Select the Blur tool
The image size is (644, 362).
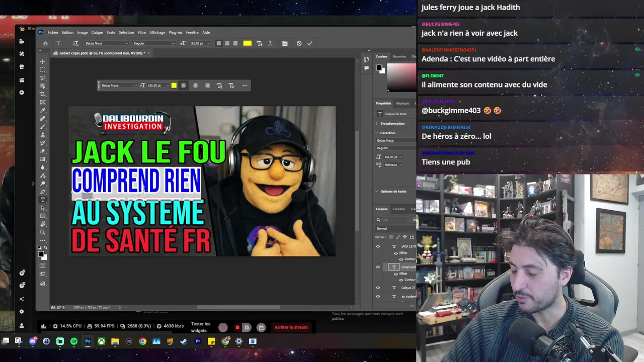(43, 167)
